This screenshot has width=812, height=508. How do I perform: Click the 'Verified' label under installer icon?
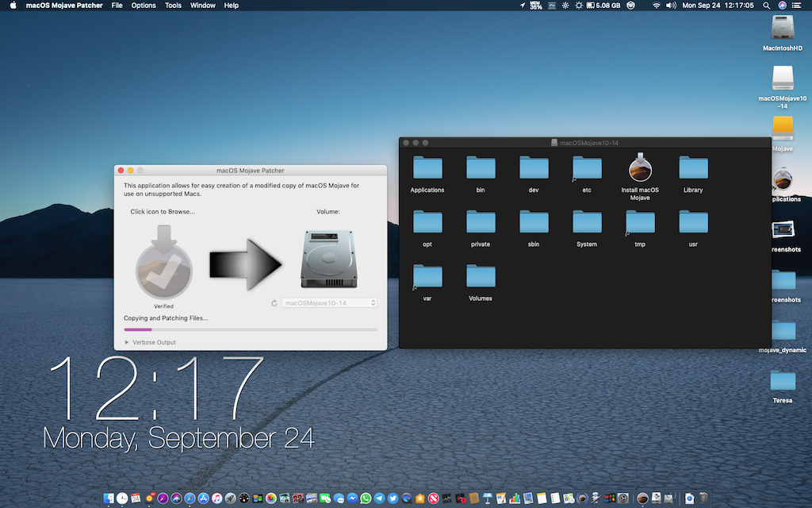pos(163,306)
